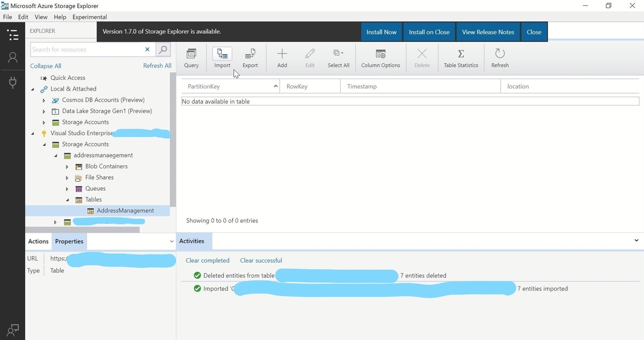
Task: Collapse the Visual Studio Enterprise subscription
Action: coord(32,134)
